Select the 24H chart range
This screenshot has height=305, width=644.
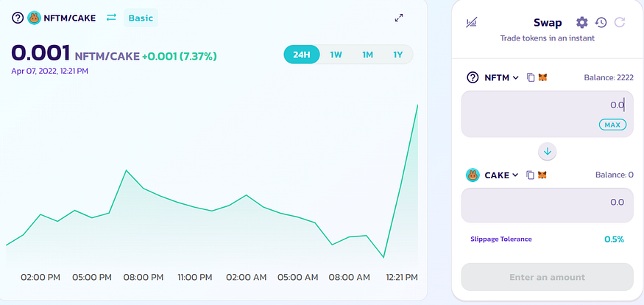click(x=302, y=55)
